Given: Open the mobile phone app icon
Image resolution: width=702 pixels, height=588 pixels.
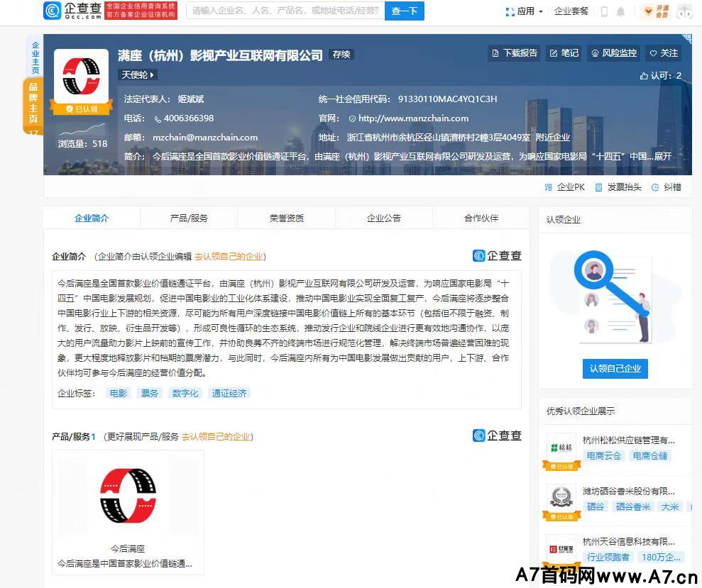Looking at the screenshot, I should pyautogui.click(x=604, y=11).
